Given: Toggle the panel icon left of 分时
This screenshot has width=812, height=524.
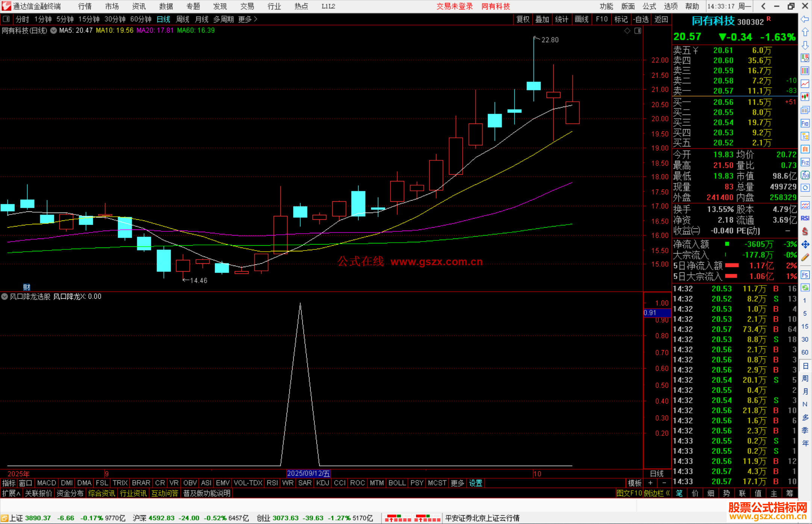Looking at the screenshot, I should coord(6,19).
